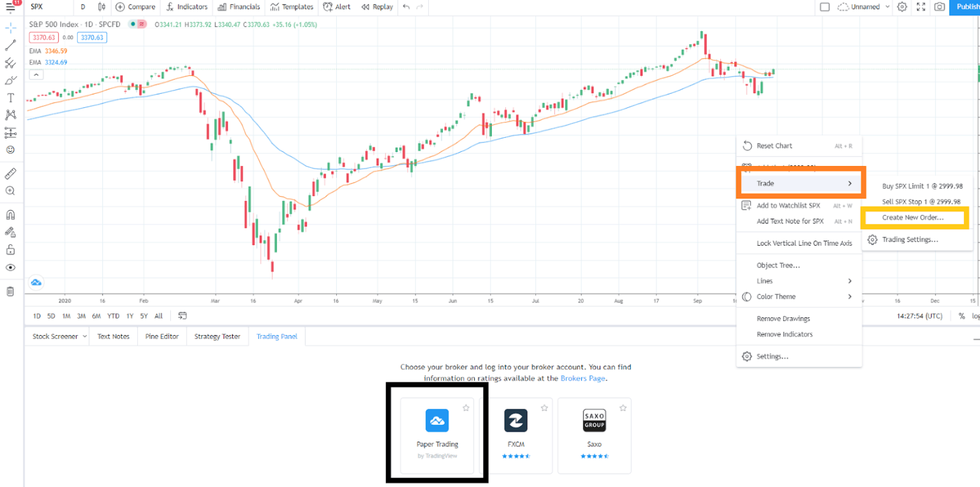Select Add to Watchlist SPX menu entry
This screenshot has height=487, width=980.
click(x=788, y=205)
